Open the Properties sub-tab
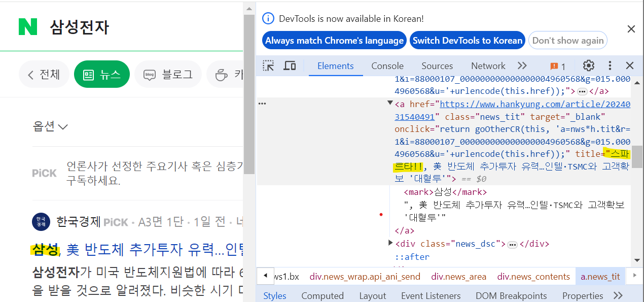644x302 pixels. (x=582, y=295)
